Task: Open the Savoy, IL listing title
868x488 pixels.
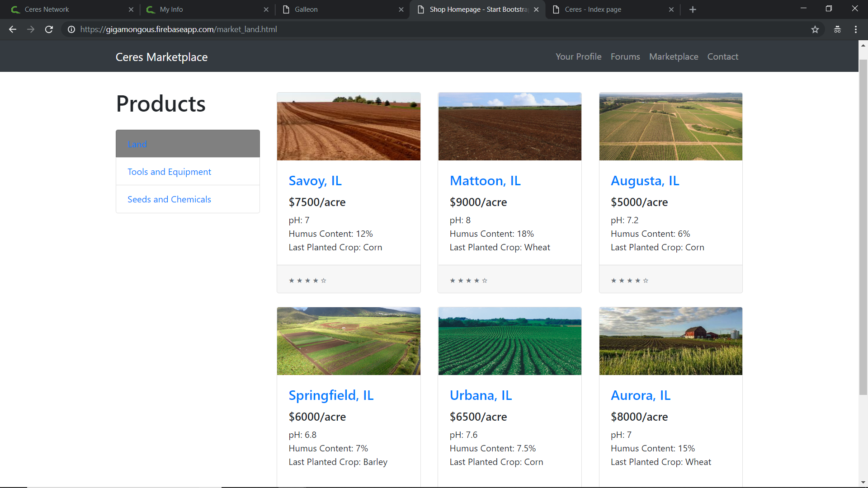Action: pyautogui.click(x=315, y=181)
